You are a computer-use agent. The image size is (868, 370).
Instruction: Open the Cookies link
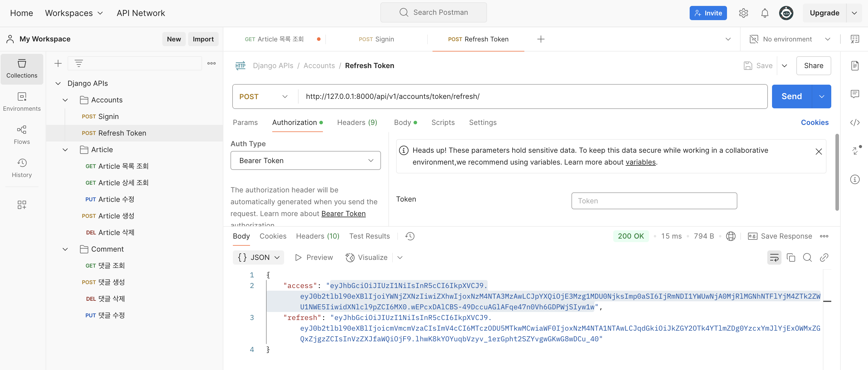[x=814, y=123]
